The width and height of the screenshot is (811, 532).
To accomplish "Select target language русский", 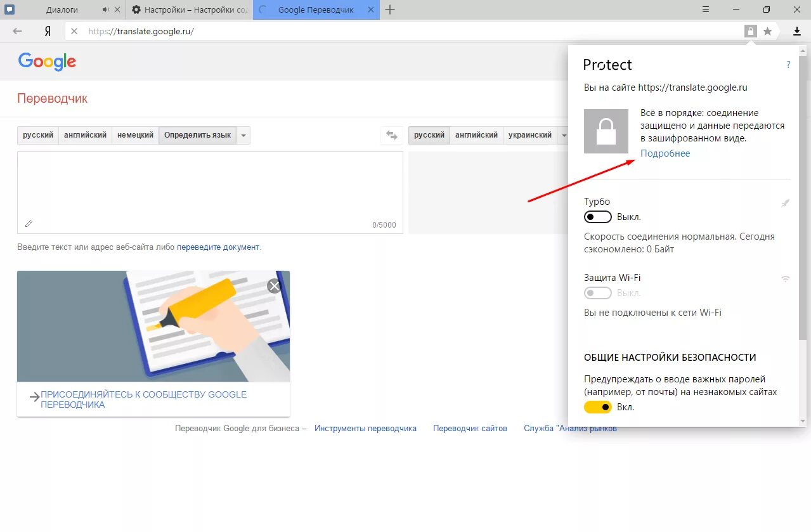I will pyautogui.click(x=429, y=135).
